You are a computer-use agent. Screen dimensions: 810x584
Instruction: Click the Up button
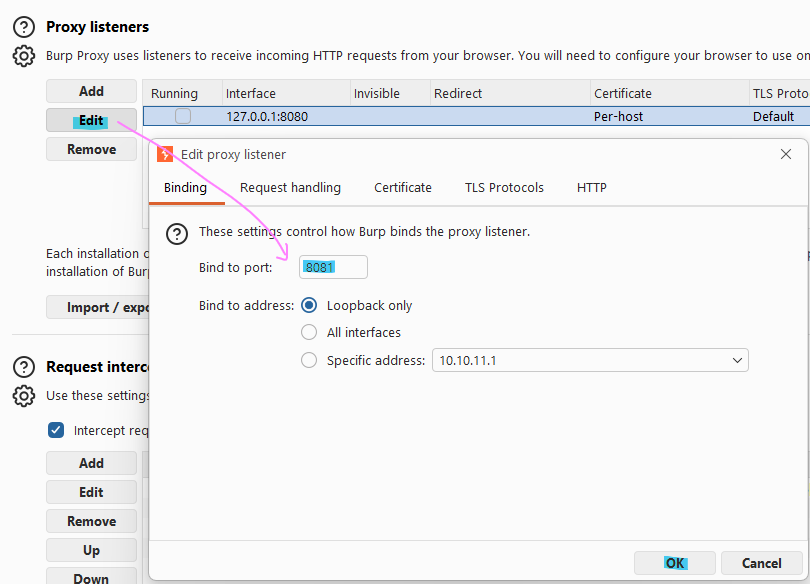coord(91,550)
